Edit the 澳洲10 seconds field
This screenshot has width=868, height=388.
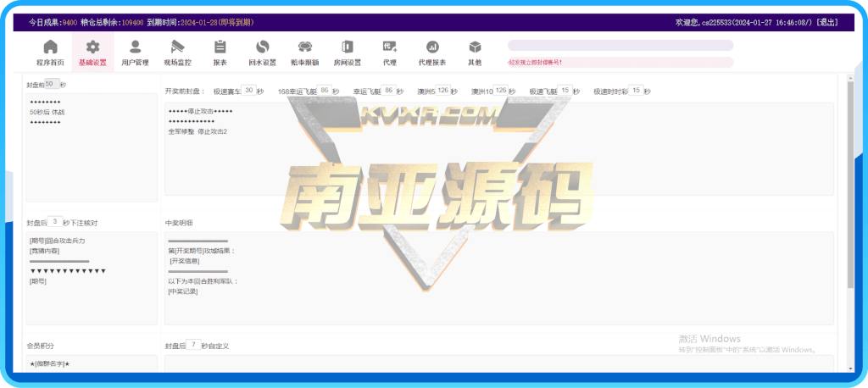coord(501,90)
